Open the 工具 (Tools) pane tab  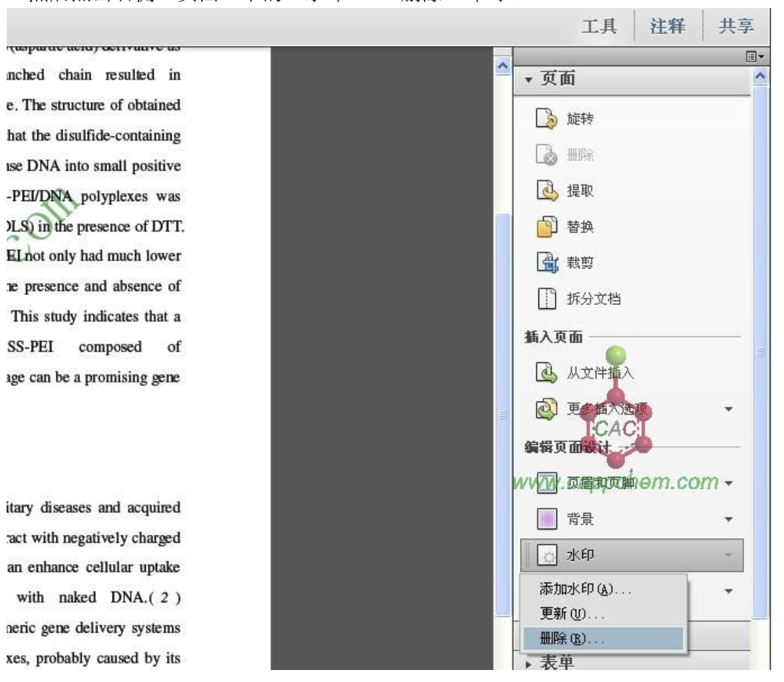599,25
